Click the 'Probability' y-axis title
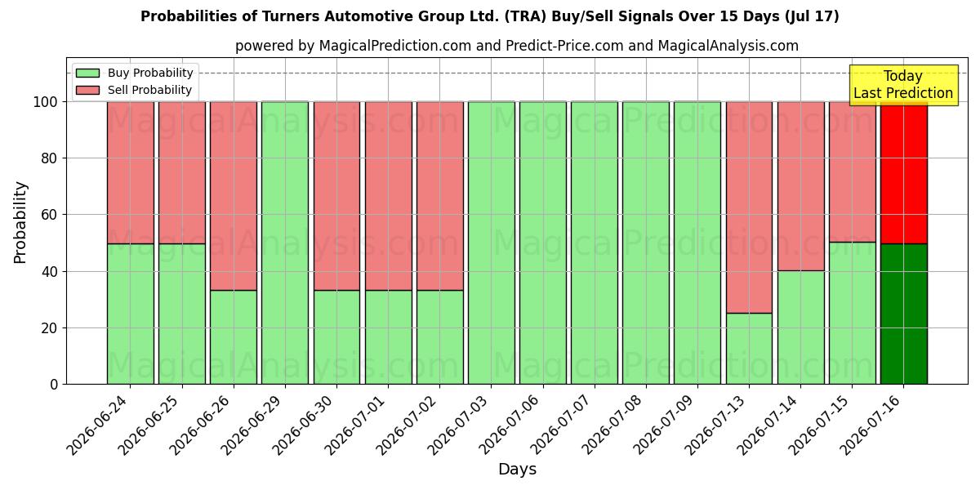The height and width of the screenshot is (490, 980). pyautogui.click(x=20, y=221)
